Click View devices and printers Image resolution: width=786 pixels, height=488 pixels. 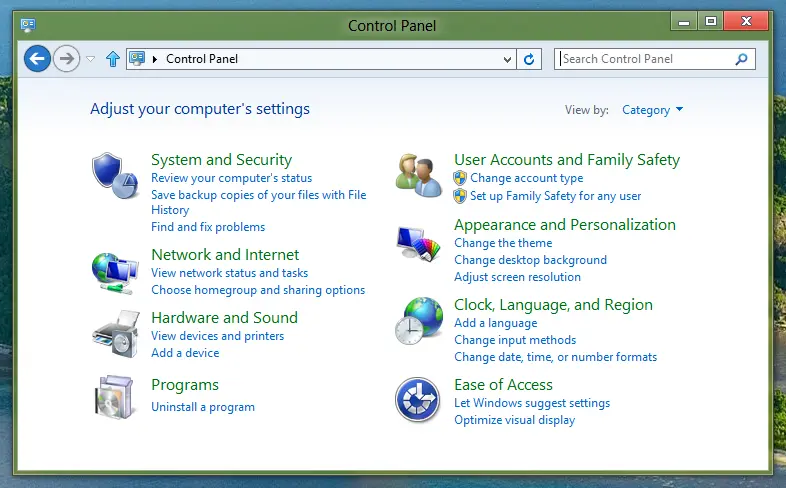tap(218, 336)
